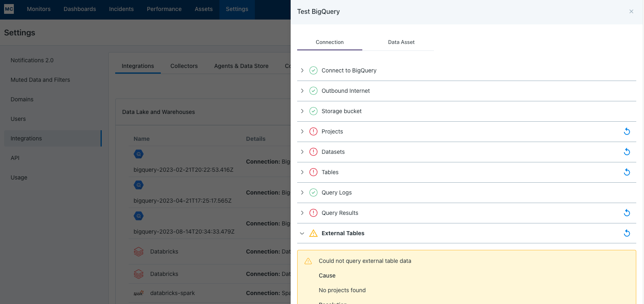Select Users in the settings sidebar

[x=18, y=119]
